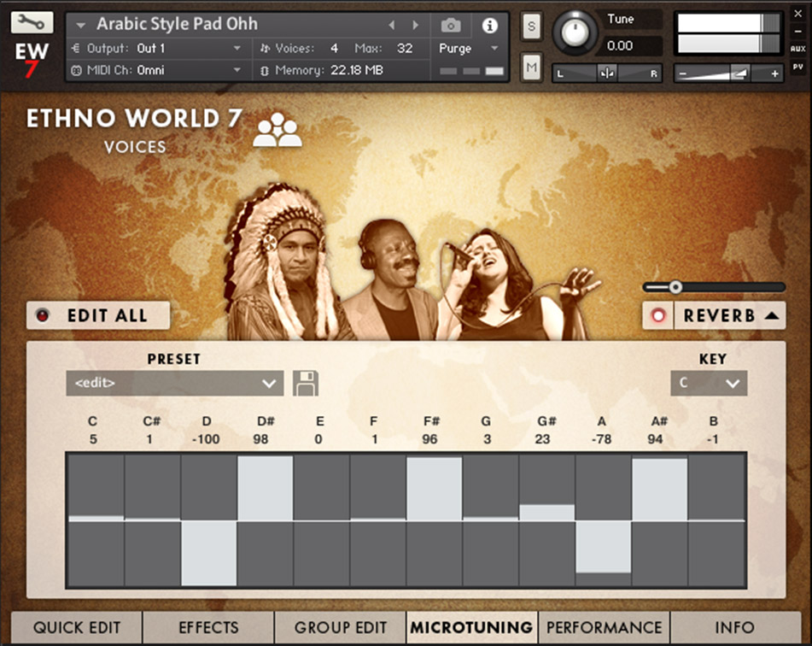
Task: Click the output level meter
Action: click(728, 33)
